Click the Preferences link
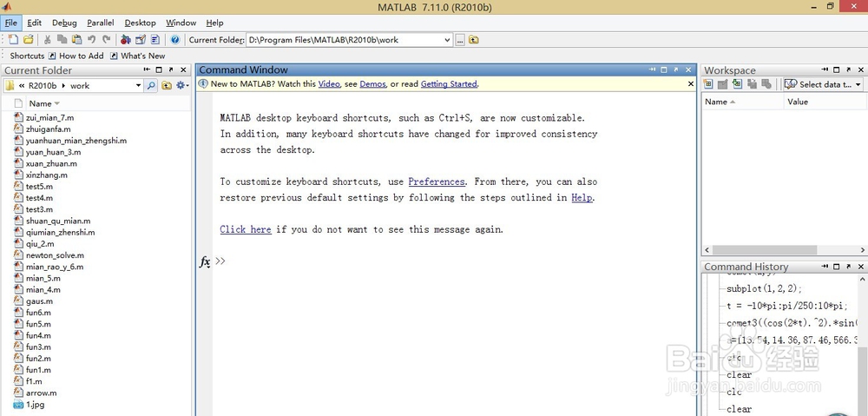 click(x=437, y=182)
